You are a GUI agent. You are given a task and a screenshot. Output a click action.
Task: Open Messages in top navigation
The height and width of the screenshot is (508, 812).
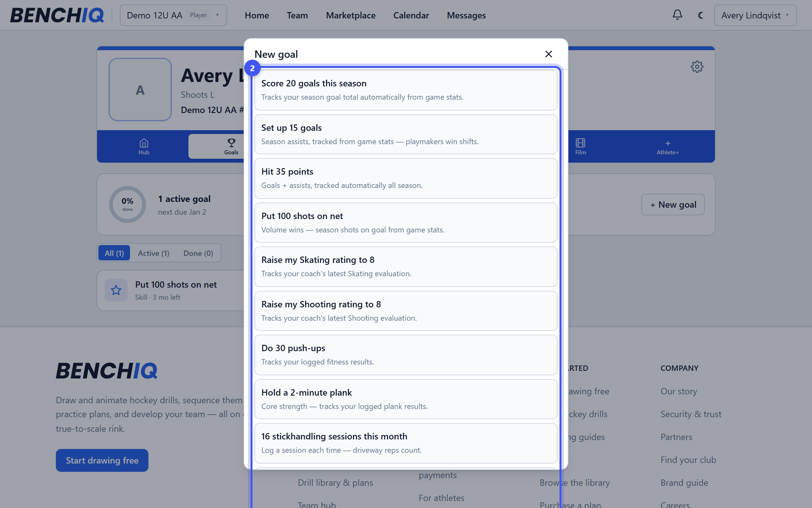[466, 15]
